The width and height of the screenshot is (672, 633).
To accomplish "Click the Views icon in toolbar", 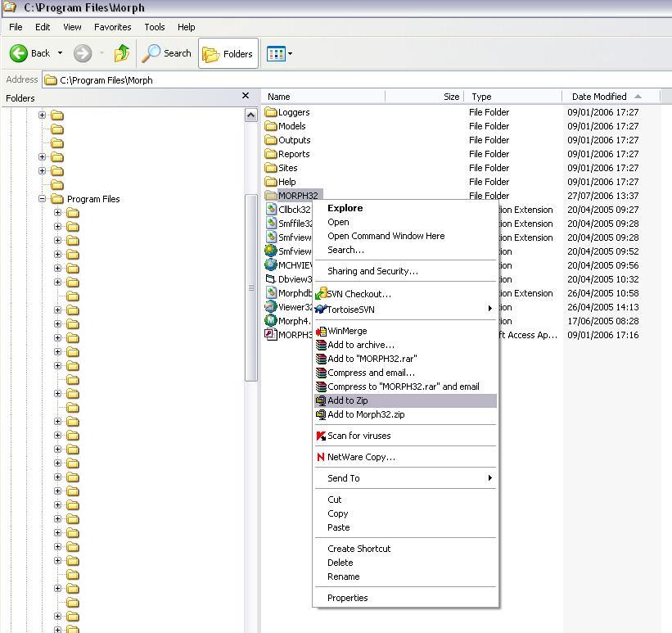I will pyautogui.click(x=275, y=53).
